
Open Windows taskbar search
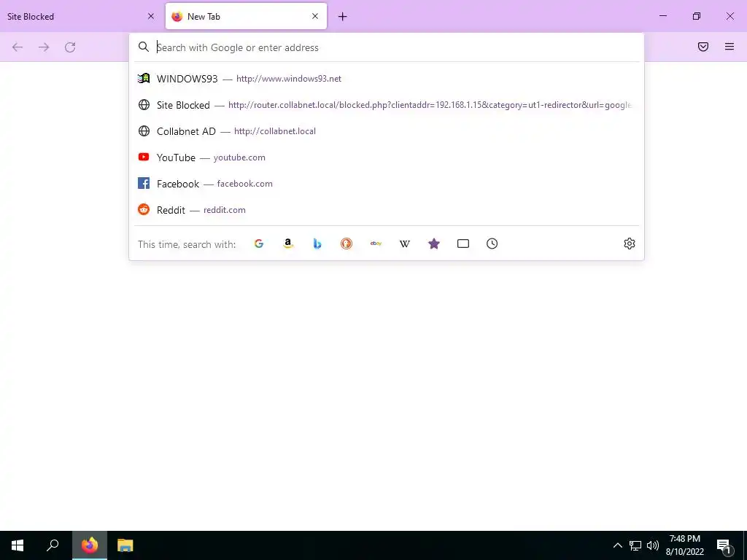pyautogui.click(x=53, y=545)
